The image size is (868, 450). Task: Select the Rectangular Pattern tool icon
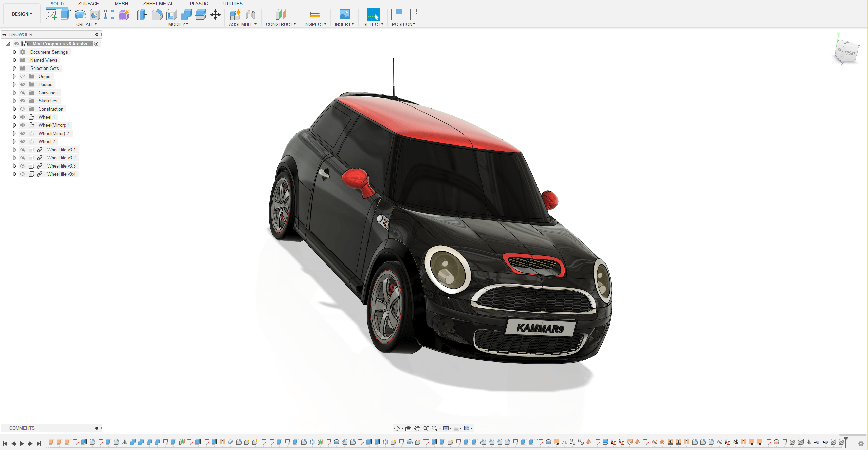(109, 15)
